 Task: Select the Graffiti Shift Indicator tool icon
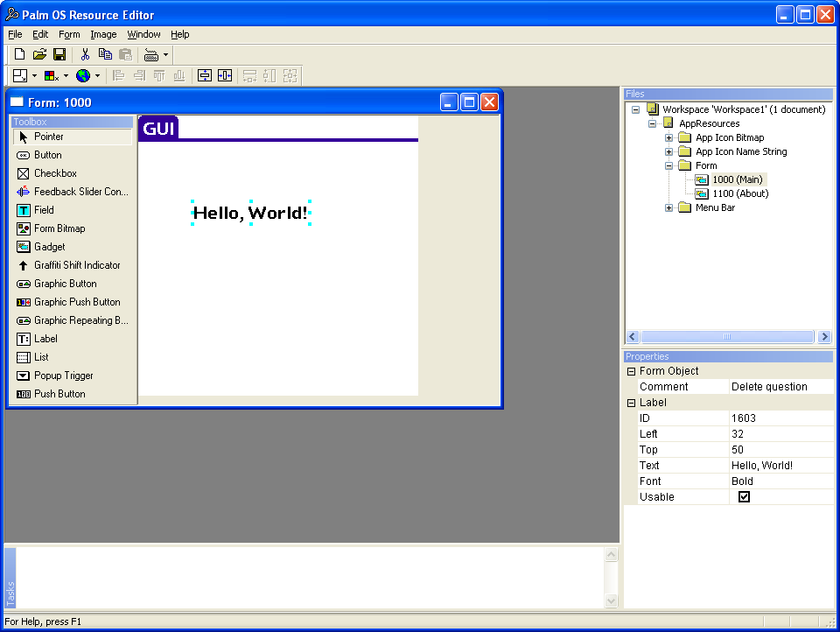tap(23, 265)
